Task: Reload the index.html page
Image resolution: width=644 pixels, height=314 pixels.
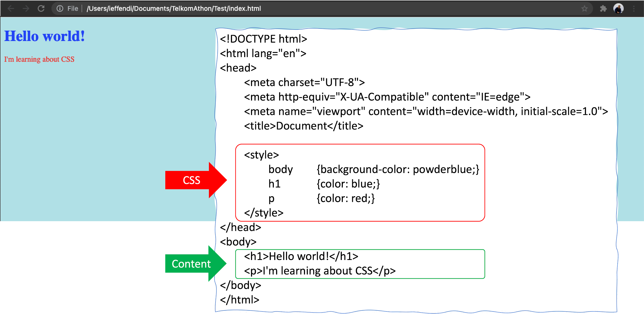Action: [41, 9]
